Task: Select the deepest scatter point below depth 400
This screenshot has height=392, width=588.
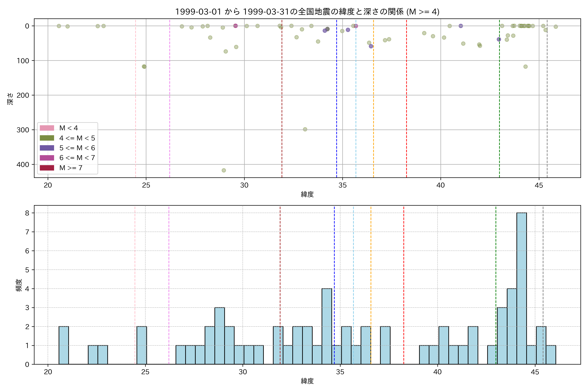Action: pyautogui.click(x=224, y=170)
